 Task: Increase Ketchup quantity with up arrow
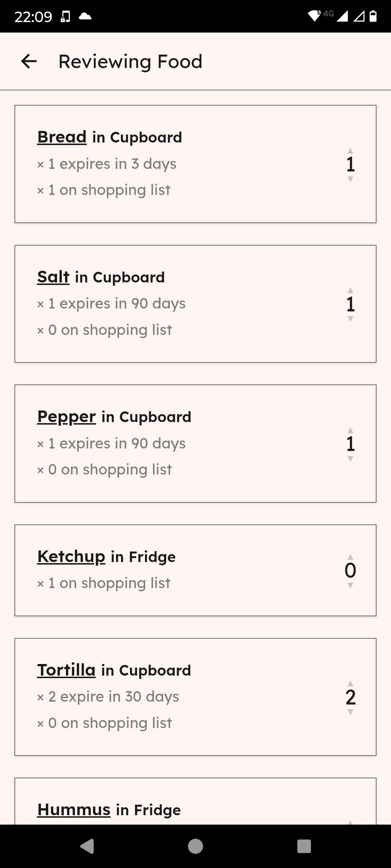click(x=350, y=557)
